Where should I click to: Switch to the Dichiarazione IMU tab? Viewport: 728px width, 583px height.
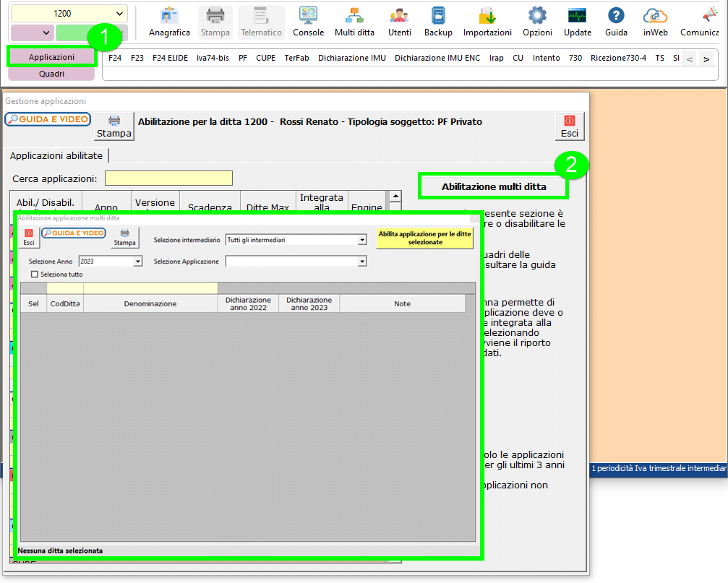point(352,58)
